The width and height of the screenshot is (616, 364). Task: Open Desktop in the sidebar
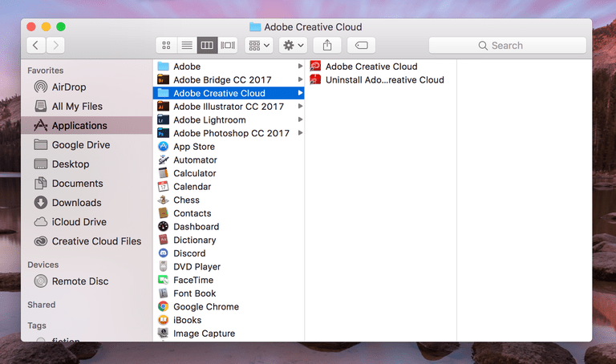[x=87, y=164]
